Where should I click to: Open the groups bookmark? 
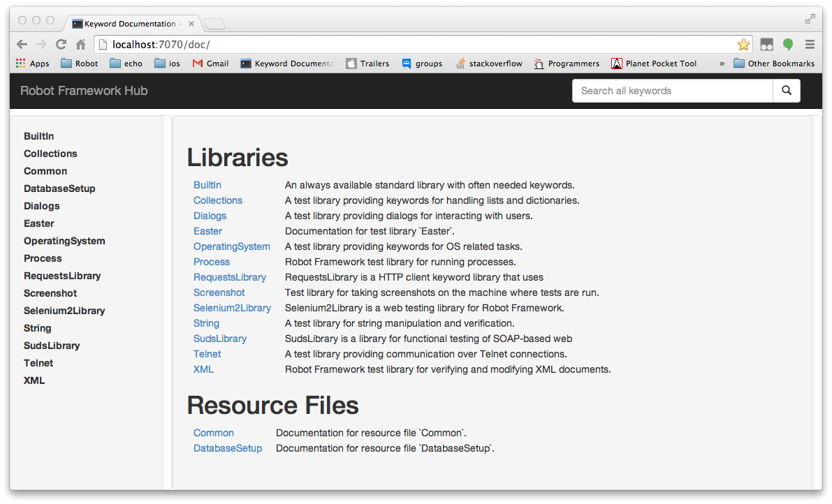[423, 64]
